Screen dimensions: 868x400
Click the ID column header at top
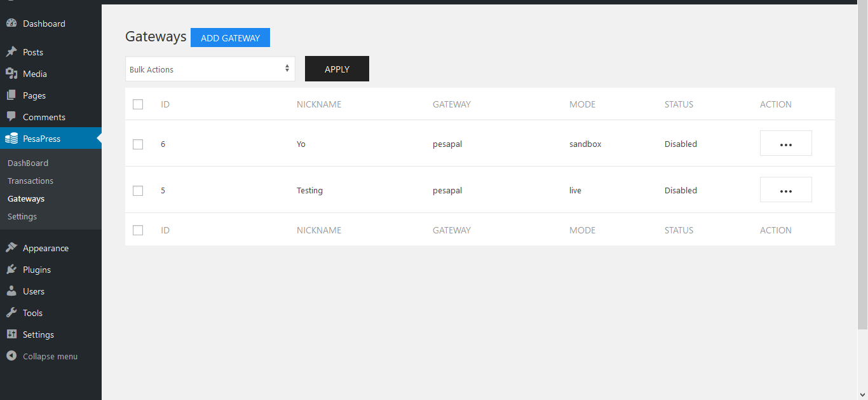click(165, 104)
